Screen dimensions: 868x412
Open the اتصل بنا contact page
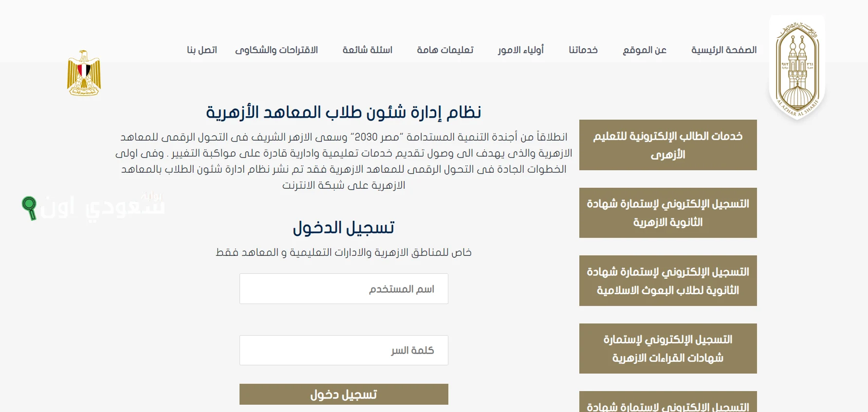tap(200, 50)
